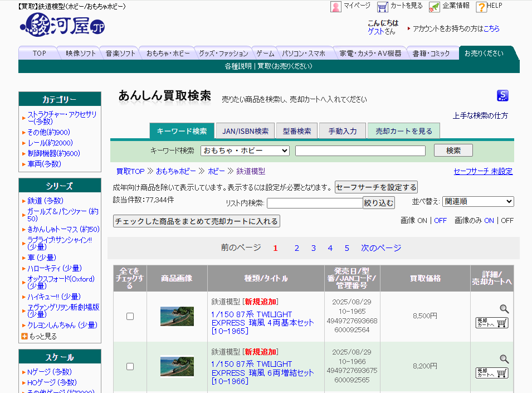532x393 pixels.
Task: Click 売却カートへ icon for the 増結セット item
Action: pos(491,372)
